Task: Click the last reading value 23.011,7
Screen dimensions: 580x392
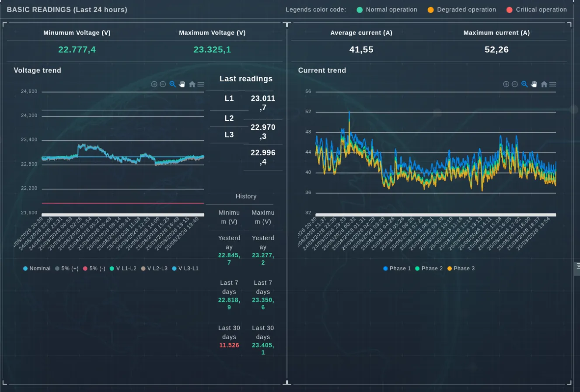Action: tap(263, 103)
